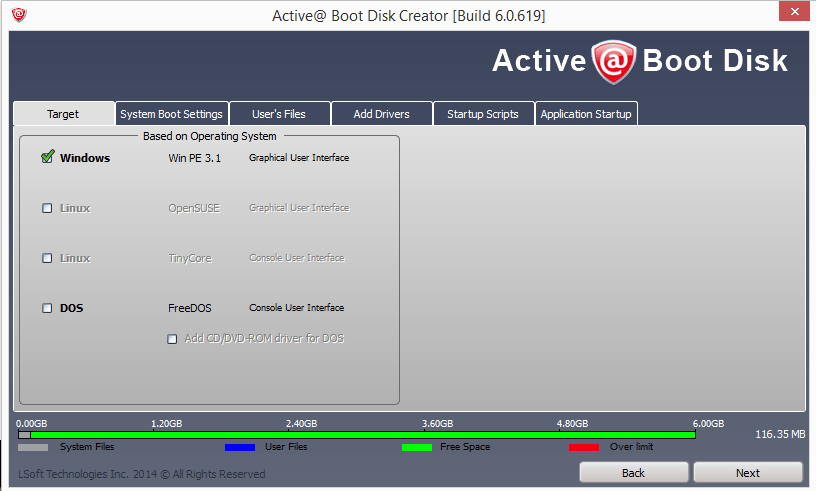816x491 pixels.
Task: Click the 2.40GB scale marker
Action: (x=301, y=423)
